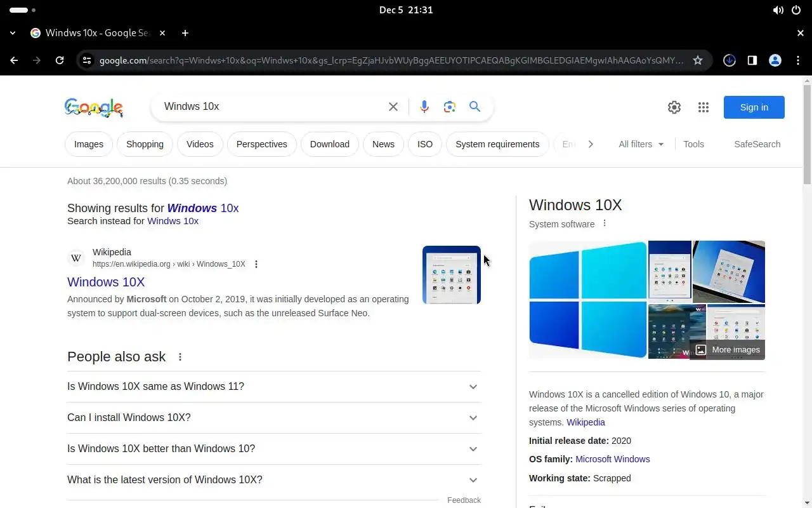Open the downloads icon in toolbar
The image size is (812, 508).
730,60
